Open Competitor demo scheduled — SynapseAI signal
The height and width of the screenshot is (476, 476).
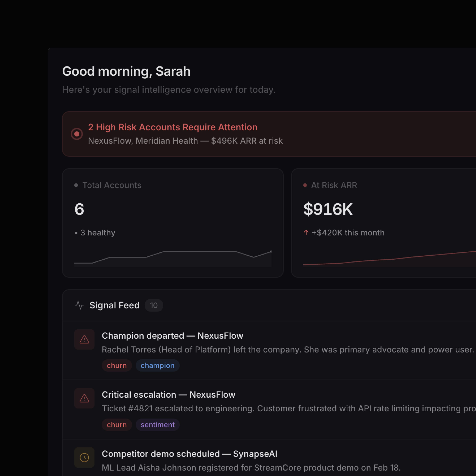pyautogui.click(x=190, y=454)
